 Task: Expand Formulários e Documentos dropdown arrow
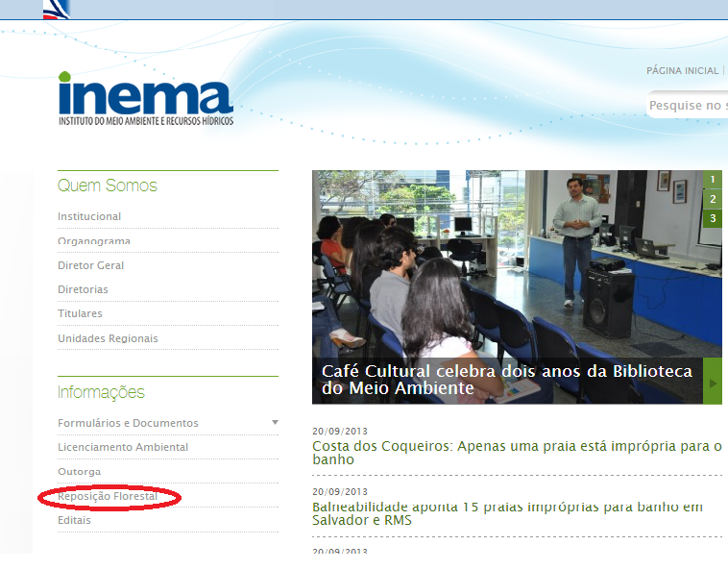pos(275,423)
